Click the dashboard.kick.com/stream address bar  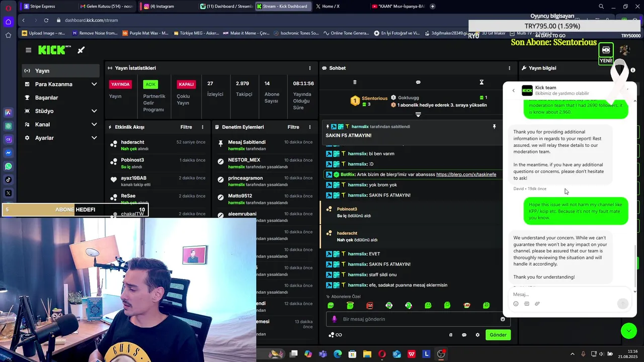point(91,20)
